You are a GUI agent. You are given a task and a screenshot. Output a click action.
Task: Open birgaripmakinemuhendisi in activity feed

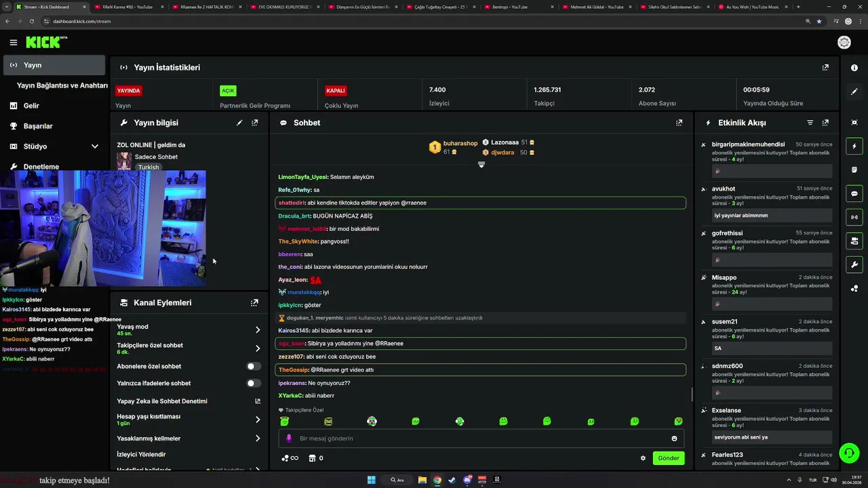(748, 144)
